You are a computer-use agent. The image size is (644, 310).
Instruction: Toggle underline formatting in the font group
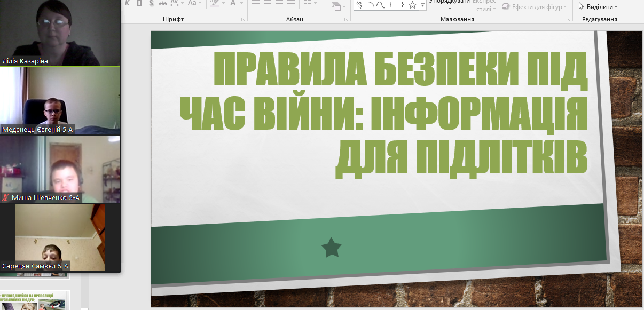[x=139, y=3]
